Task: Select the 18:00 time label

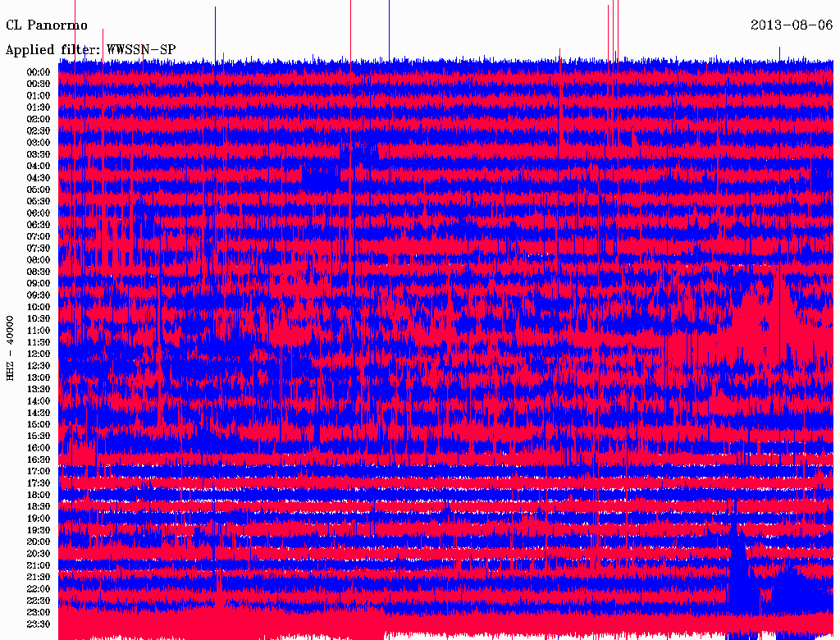Action: [x=39, y=496]
